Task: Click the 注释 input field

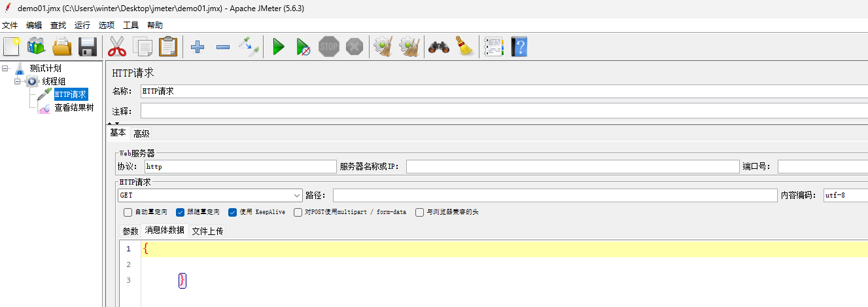Action: [x=504, y=111]
